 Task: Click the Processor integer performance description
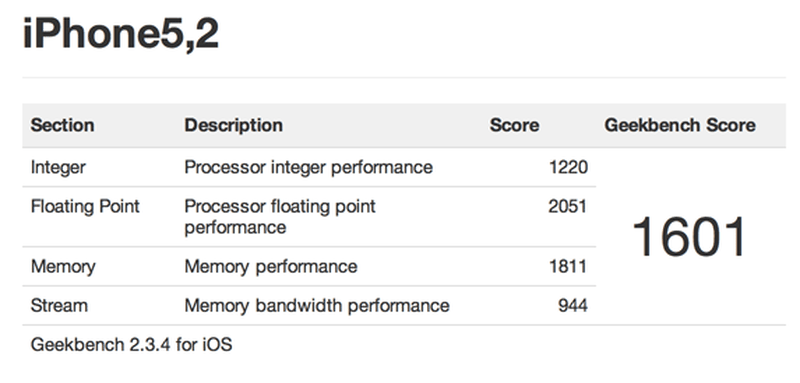(309, 167)
